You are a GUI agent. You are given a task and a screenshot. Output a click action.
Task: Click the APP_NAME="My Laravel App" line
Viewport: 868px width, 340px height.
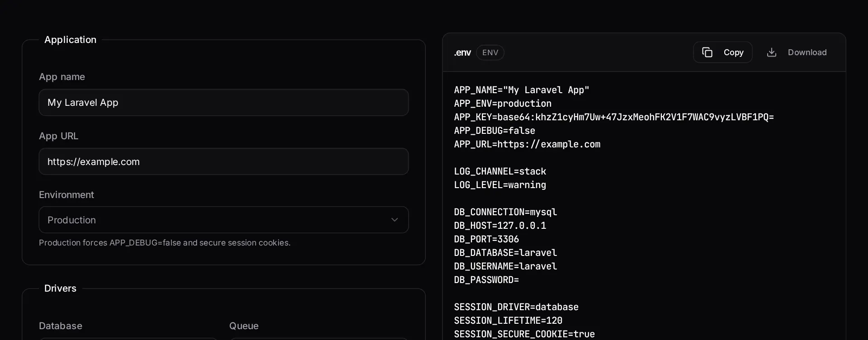point(522,90)
